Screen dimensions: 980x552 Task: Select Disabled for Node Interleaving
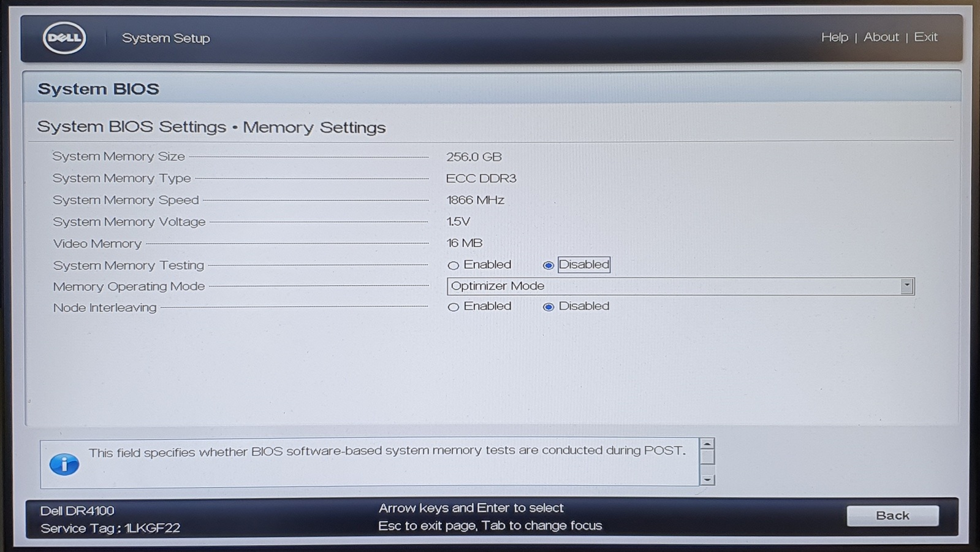(548, 307)
